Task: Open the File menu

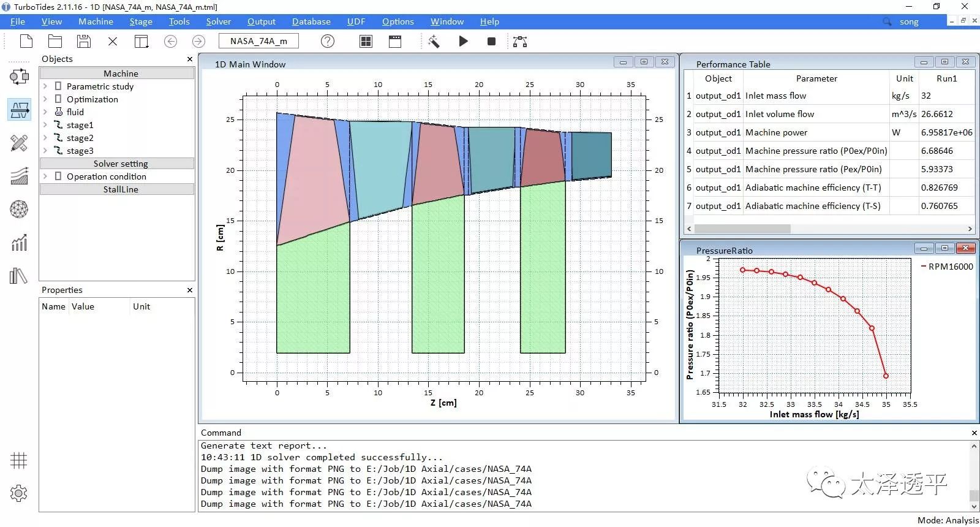Action: pyautogui.click(x=18, y=21)
